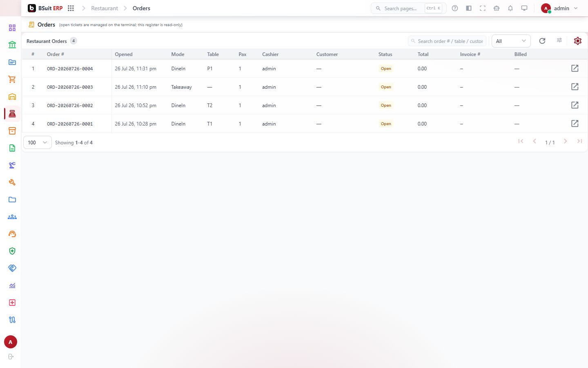The width and height of the screenshot is (588, 368).
Task: Select the Takeaway mode cell
Action: tap(181, 87)
